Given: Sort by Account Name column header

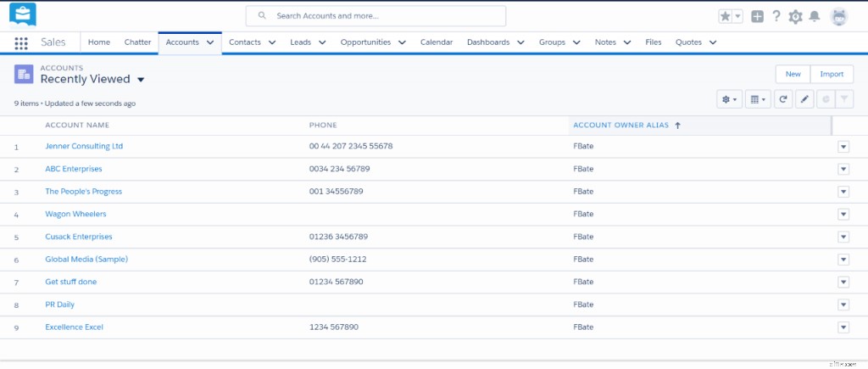Looking at the screenshot, I should click(x=77, y=126).
